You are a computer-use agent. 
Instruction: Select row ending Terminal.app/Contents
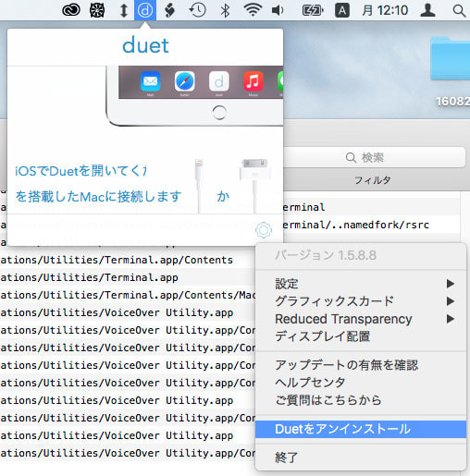pyautogui.click(x=128, y=260)
